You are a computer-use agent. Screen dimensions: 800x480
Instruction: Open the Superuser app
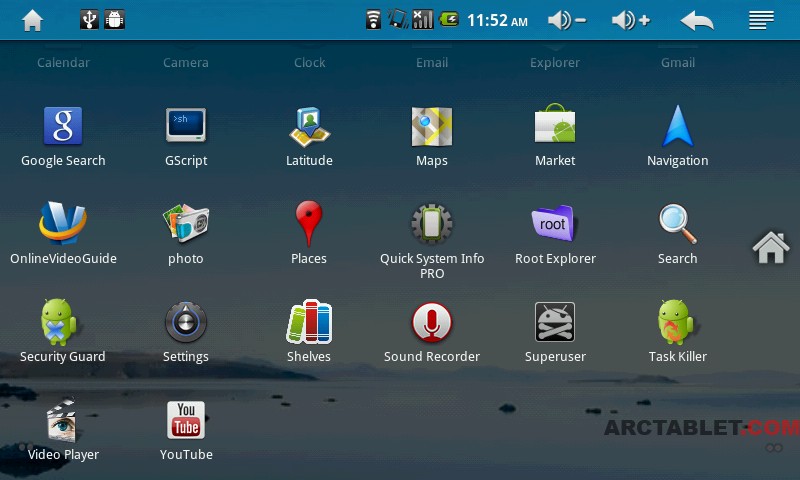pos(555,322)
